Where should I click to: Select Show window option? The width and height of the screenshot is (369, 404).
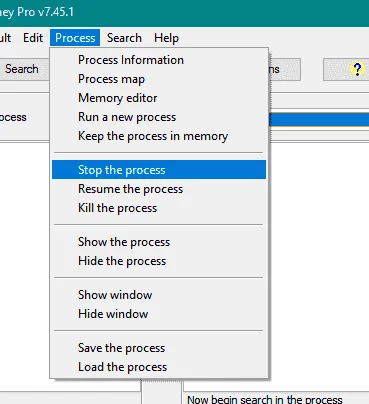(x=159, y=295)
